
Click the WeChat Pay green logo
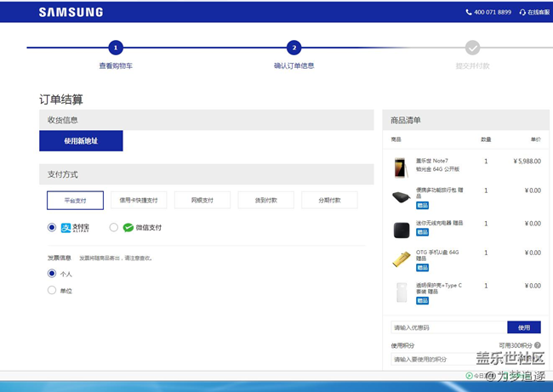coord(128,228)
